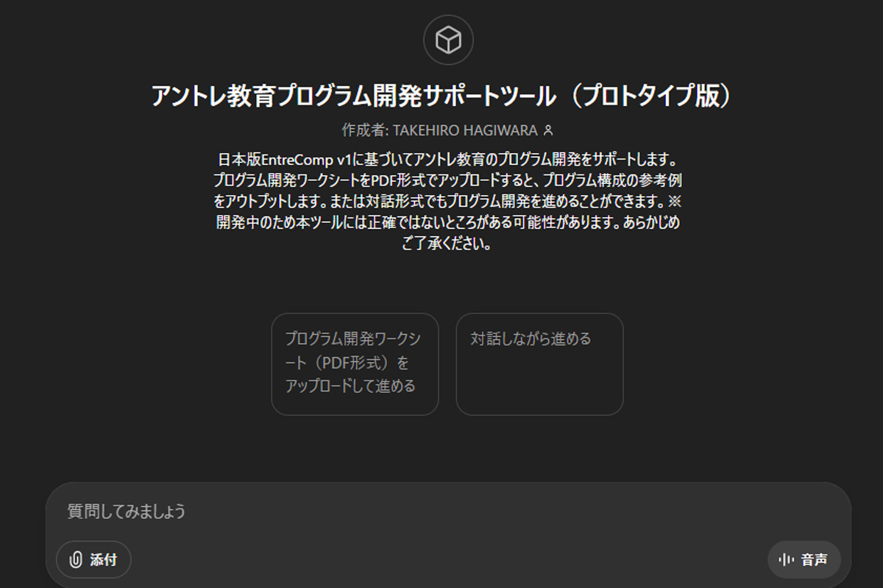Select the PDF worksheet upload conversation starter
This screenshot has width=883, height=588.
point(355,364)
